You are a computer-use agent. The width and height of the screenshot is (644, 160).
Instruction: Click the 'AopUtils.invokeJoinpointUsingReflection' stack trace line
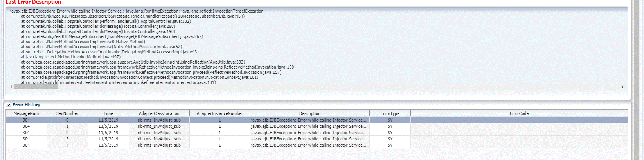tap(133, 62)
